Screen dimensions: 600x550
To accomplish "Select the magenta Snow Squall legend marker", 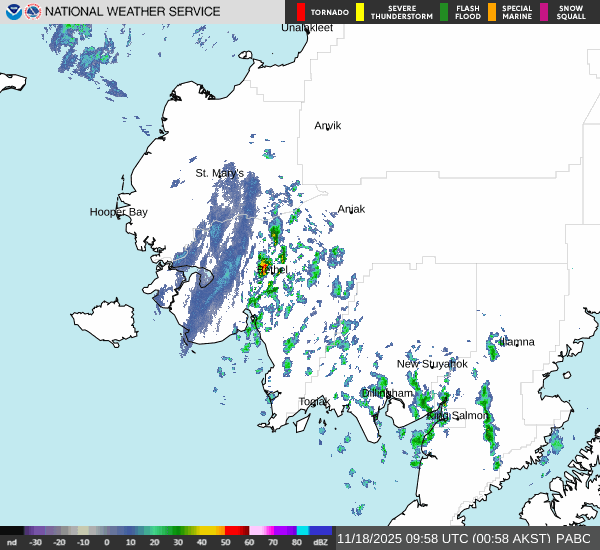I will point(545,12).
